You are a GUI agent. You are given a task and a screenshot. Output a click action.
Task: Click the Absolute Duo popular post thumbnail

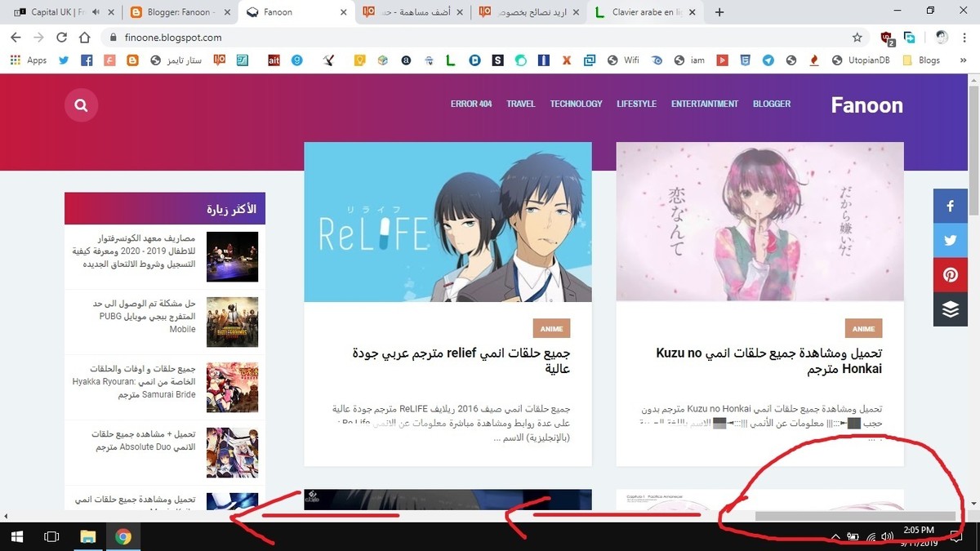pyautogui.click(x=232, y=452)
